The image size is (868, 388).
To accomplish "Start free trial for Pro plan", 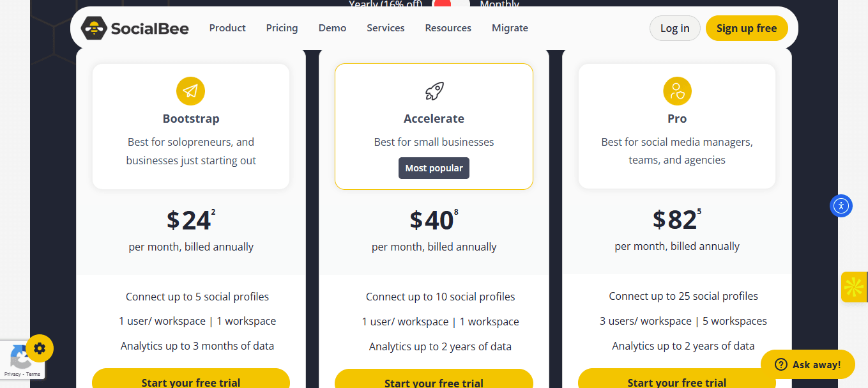I will [677, 380].
